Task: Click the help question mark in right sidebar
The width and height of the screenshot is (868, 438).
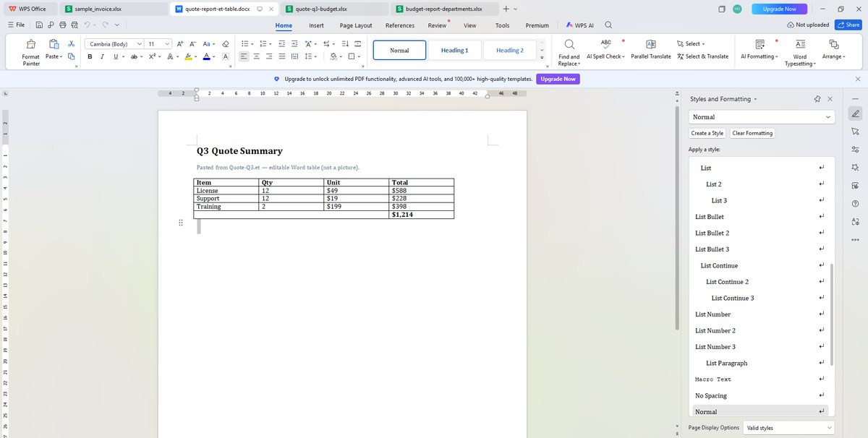Action: click(x=855, y=203)
